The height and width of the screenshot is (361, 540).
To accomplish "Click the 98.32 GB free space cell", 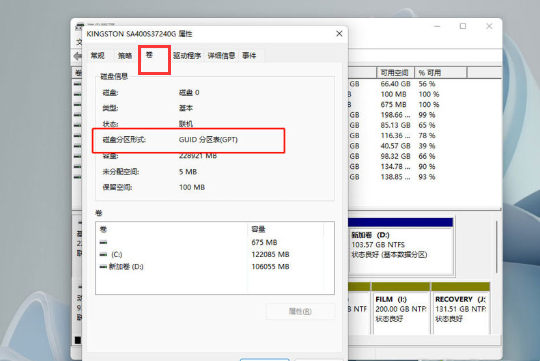I will click(x=395, y=156).
